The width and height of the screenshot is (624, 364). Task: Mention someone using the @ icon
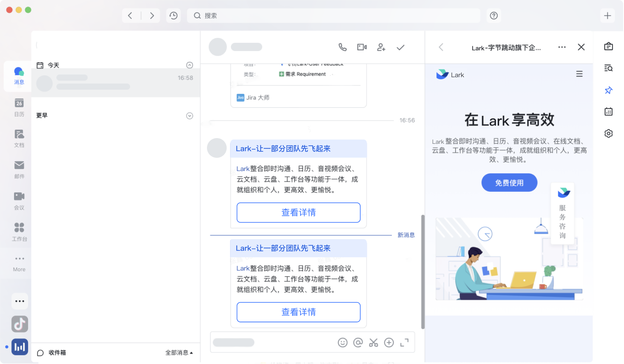[358, 342]
